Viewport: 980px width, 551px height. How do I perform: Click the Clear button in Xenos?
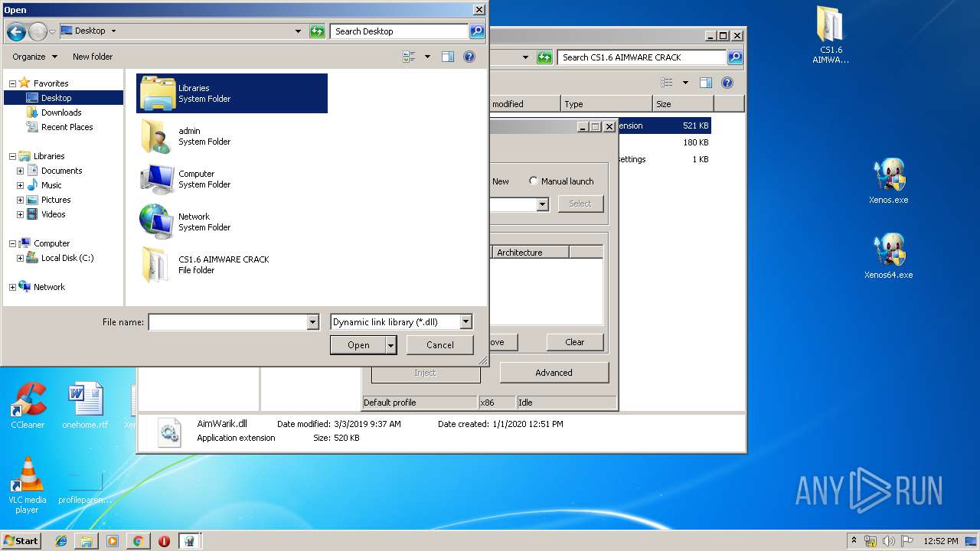(x=575, y=342)
